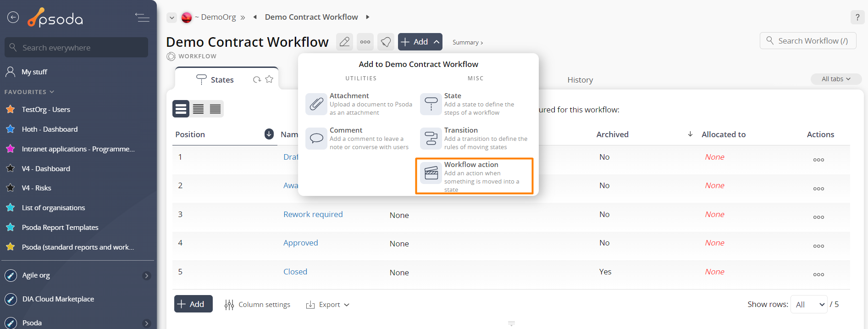Focus the Search everywhere field
Image resolution: width=868 pixels, height=329 pixels.
tap(76, 47)
